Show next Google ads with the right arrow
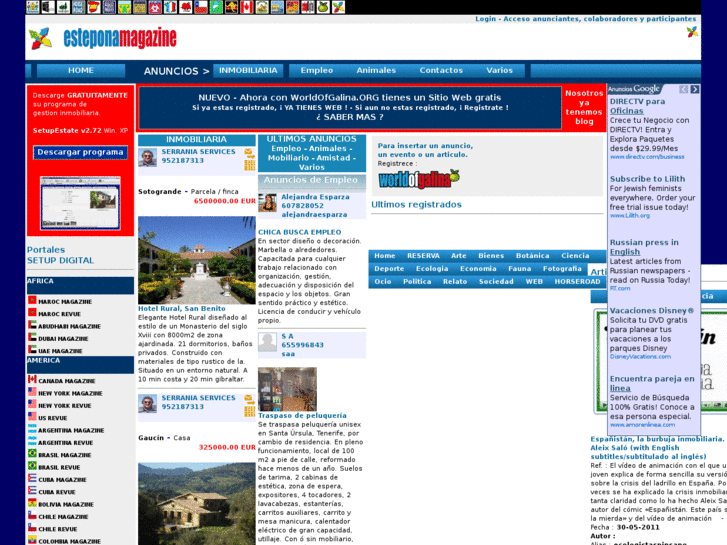This screenshot has width=727, height=545. click(695, 89)
